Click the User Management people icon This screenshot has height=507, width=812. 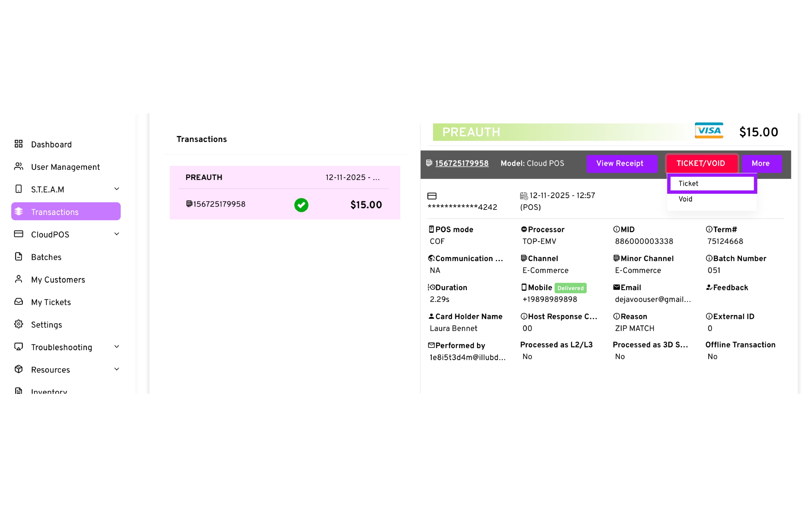click(x=19, y=167)
